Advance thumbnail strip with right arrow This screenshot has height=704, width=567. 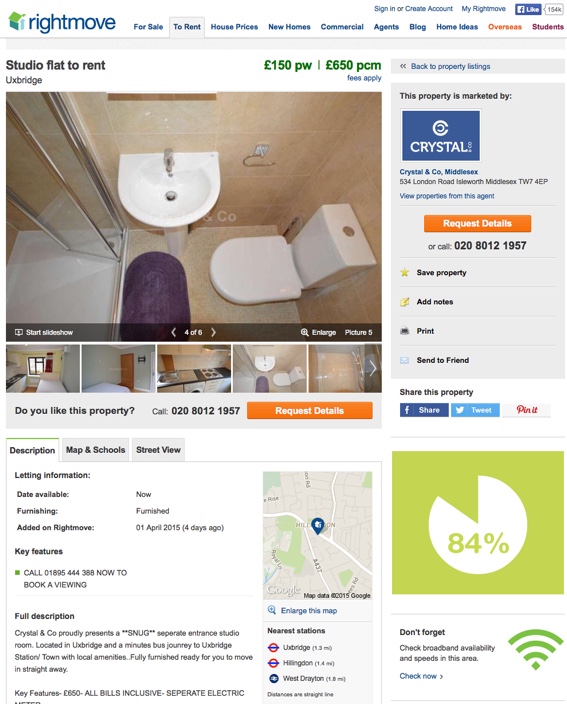373,368
